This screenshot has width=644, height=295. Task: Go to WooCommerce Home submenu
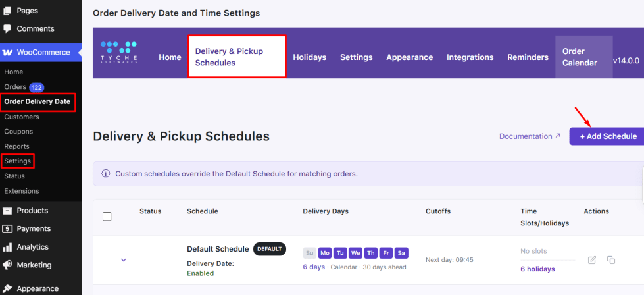pos(14,72)
